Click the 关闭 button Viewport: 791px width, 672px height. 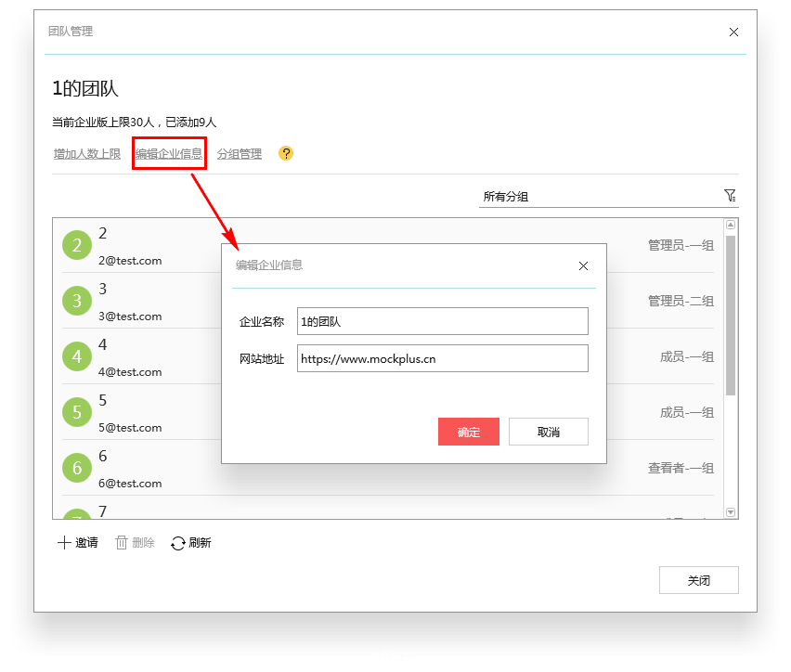699,580
